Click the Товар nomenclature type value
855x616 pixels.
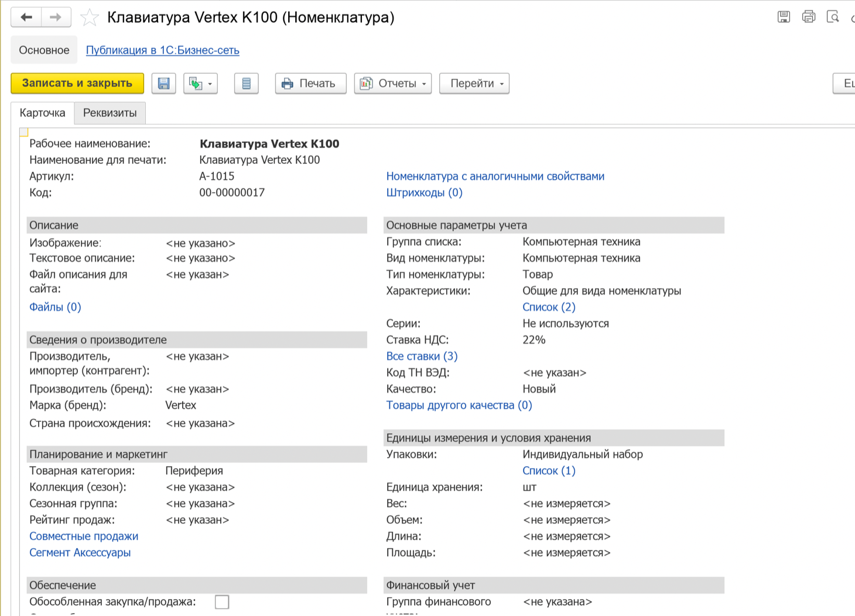click(x=538, y=274)
